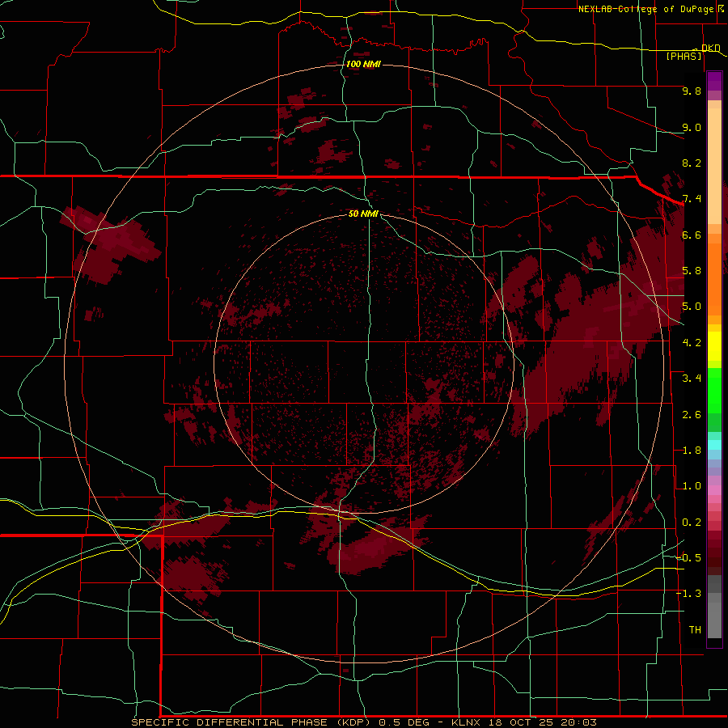Click the Specific Differential Phase (KDP) caption
The width and height of the screenshot is (728, 728).
pyautogui.click(x=250, y=722)
